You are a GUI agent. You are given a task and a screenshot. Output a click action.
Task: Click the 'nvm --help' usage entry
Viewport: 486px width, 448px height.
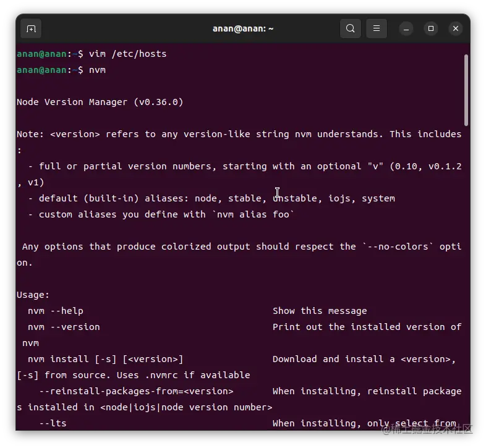pyautogui.click(x=56, y=311)
